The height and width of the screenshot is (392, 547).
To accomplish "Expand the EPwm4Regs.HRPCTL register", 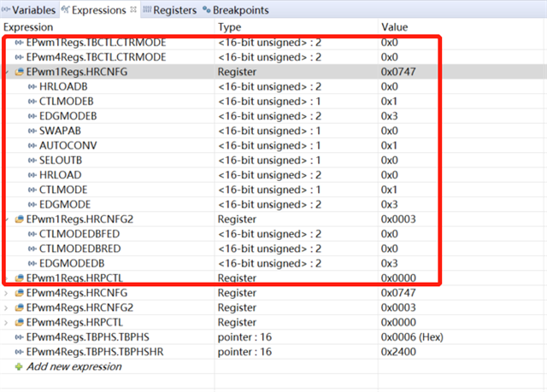I will click(x=7, y=322).
